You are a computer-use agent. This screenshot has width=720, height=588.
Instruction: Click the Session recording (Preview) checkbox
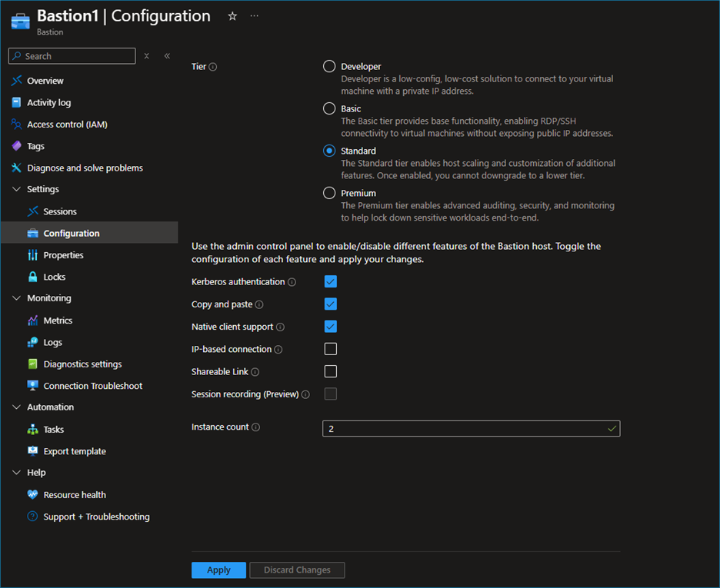click(x=331, y=394)
